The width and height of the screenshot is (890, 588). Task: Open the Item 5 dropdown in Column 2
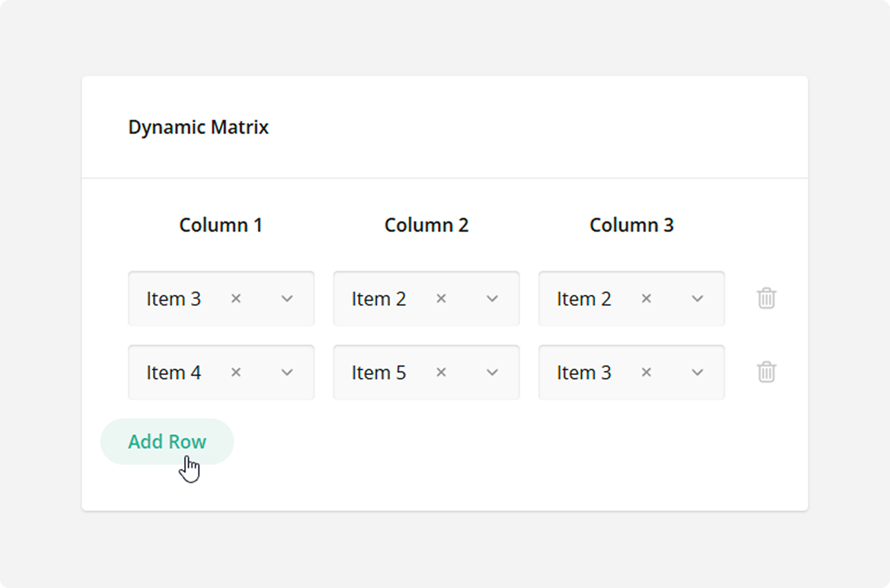pyautogui.click(x=492, y=372)
